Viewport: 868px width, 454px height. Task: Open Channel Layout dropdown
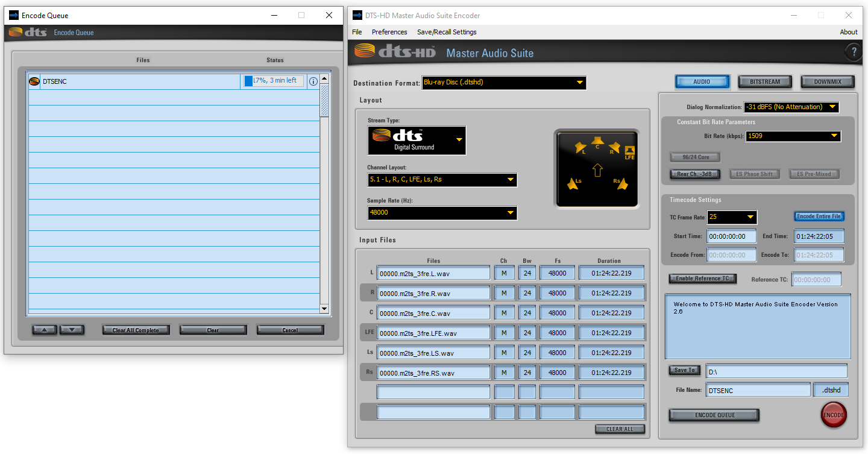point(442,180)
